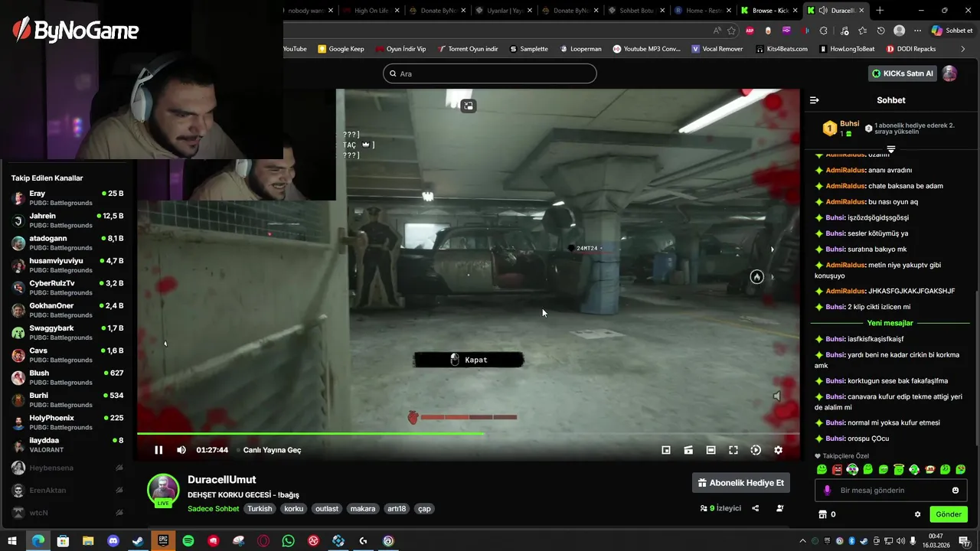Pause the live stream video
This screenshot has width=980, height=551.
click(x=158, y=450)
